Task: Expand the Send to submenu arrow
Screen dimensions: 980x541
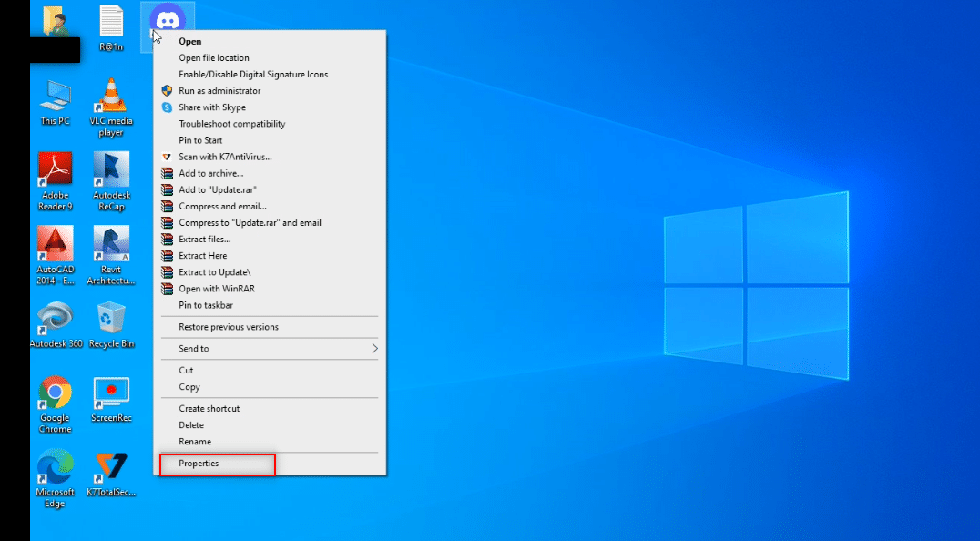Action: (374, 349)
